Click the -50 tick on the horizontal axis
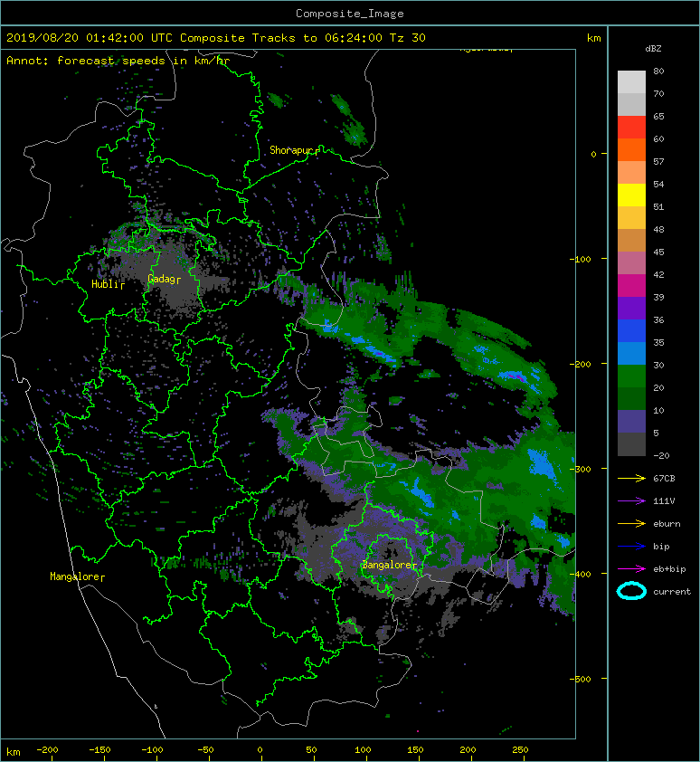The image size is (700, 762). click(205, 750)
